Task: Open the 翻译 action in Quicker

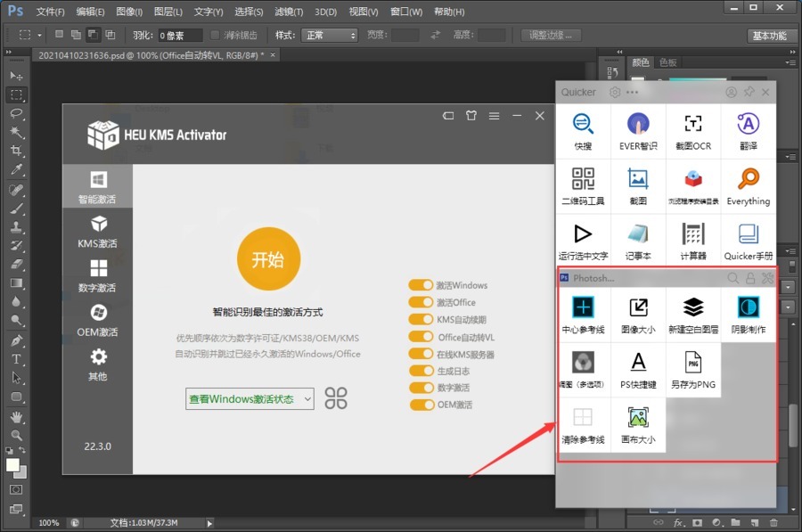Action: pyautogui.click(x=749, y=132)
